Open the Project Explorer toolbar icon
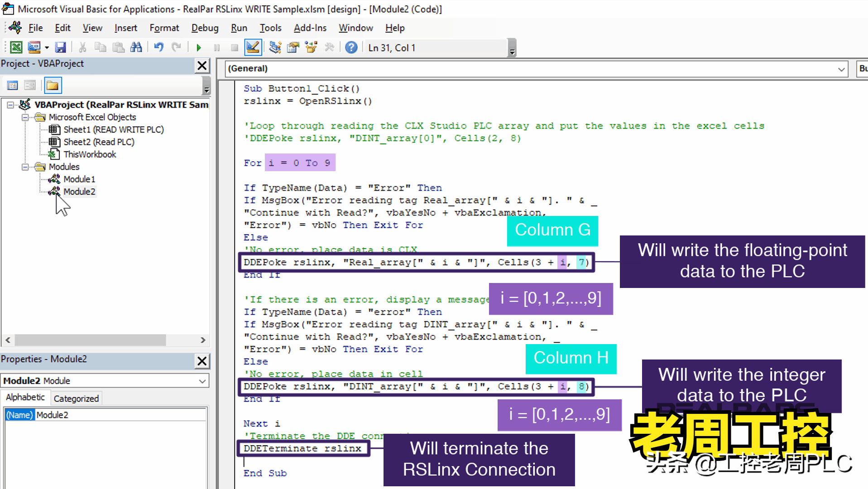 (x=275, y=47)
